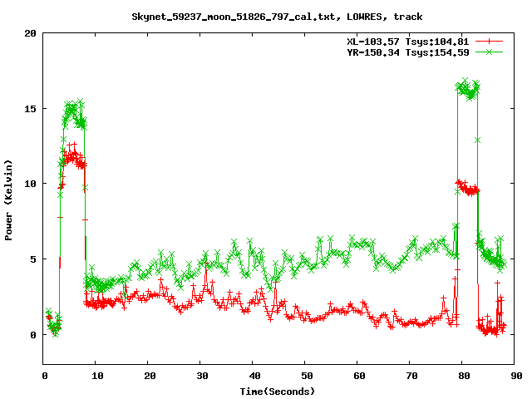Click the Power (Kelvin) y-axis label
The image size is (532, 399).
tap(8, 200)
